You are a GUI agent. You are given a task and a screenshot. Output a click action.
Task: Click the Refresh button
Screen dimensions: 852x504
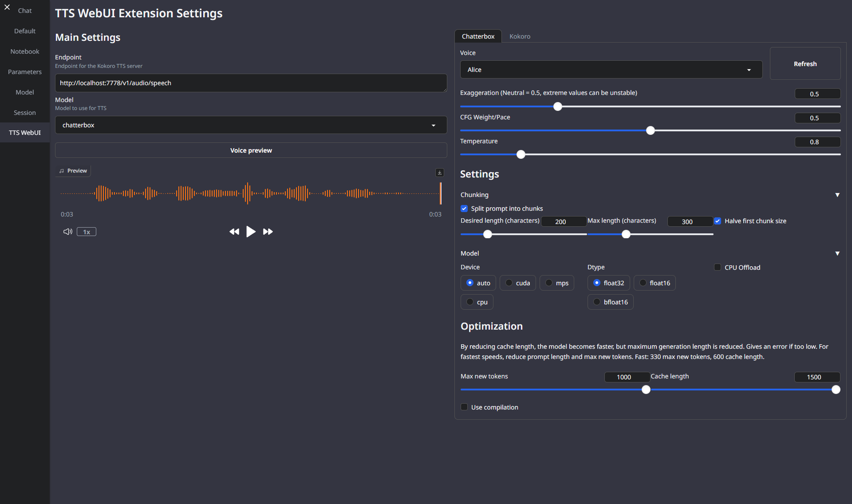pyautogui.click(x=805, y=63)
